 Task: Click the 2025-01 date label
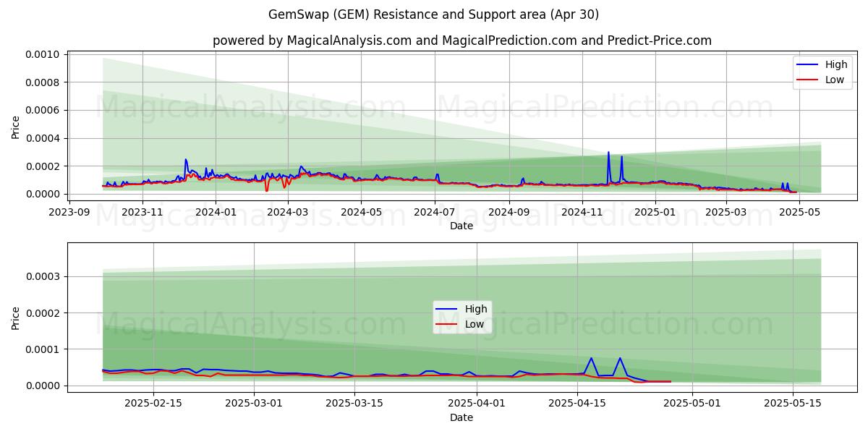655,212
